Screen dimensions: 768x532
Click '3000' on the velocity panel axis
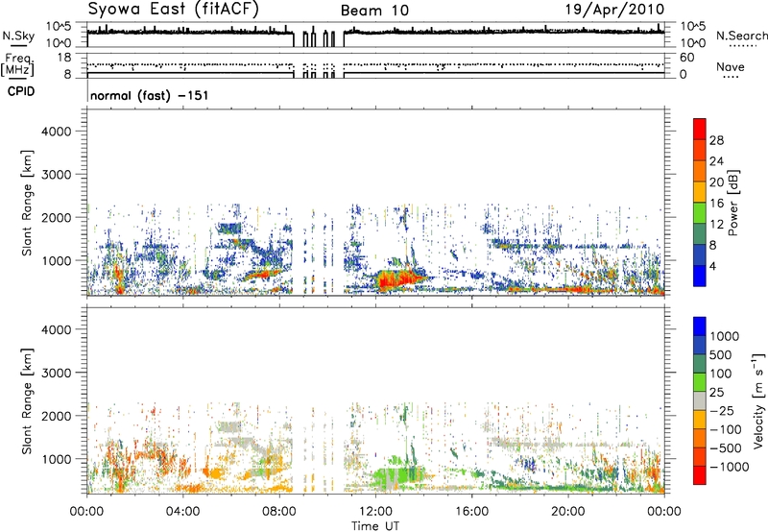click(56, 373)
